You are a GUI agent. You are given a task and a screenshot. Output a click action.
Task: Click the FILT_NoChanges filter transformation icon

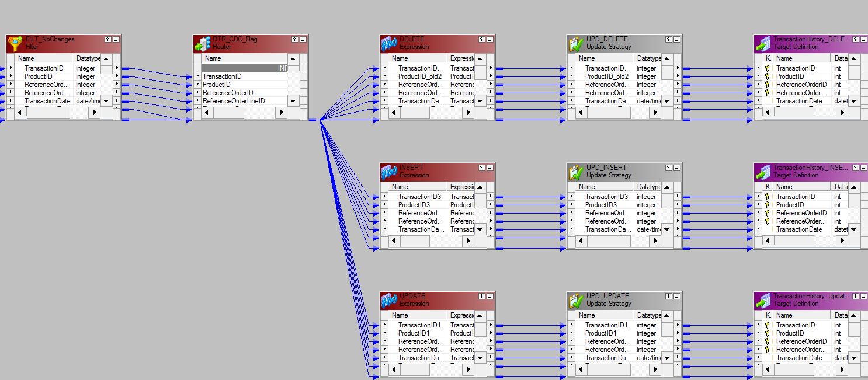coord(15,44)
